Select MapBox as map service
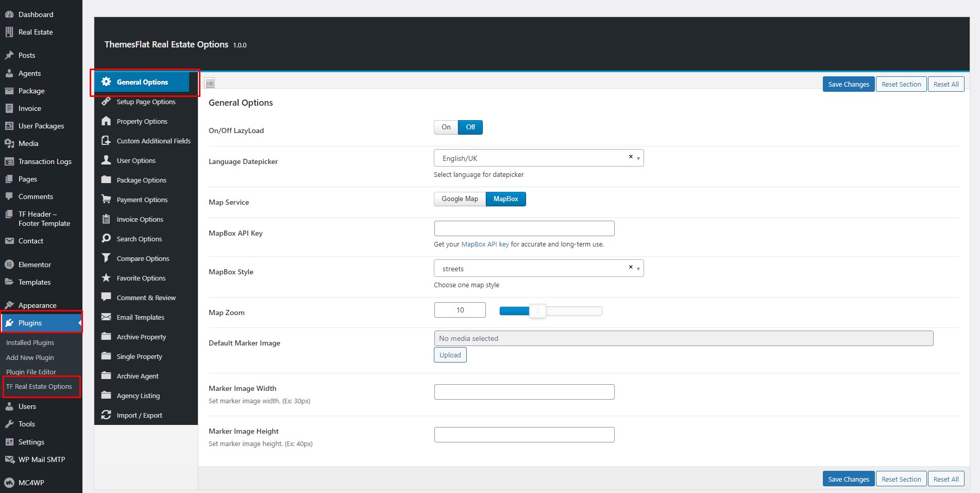 (506, 199)
